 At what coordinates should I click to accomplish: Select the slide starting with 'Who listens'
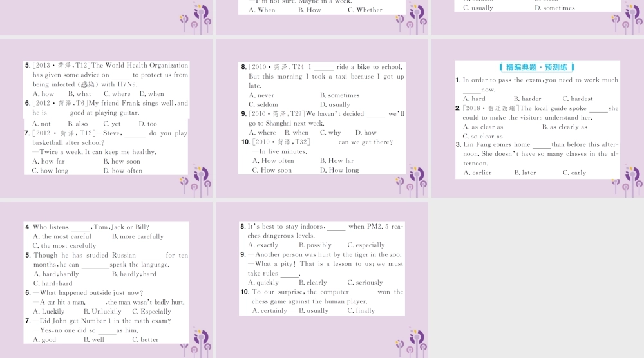pyautogui.click(x=106, y=279)
